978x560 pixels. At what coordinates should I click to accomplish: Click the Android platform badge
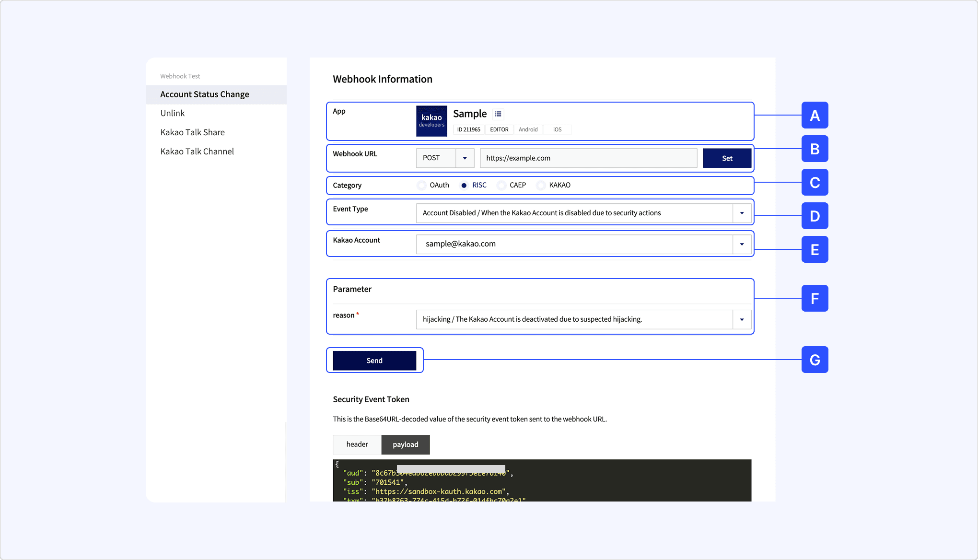point(528,129)
